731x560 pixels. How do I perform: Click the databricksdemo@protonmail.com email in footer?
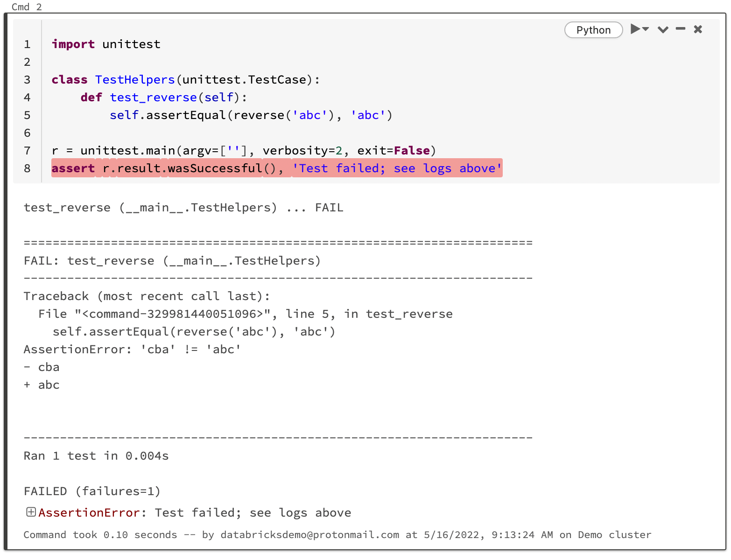(x=309, y=535)
